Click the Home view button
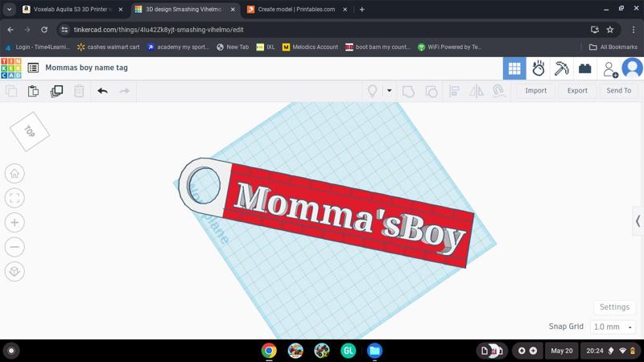This screenshot has width=644, height=362. tap(14, 174)
